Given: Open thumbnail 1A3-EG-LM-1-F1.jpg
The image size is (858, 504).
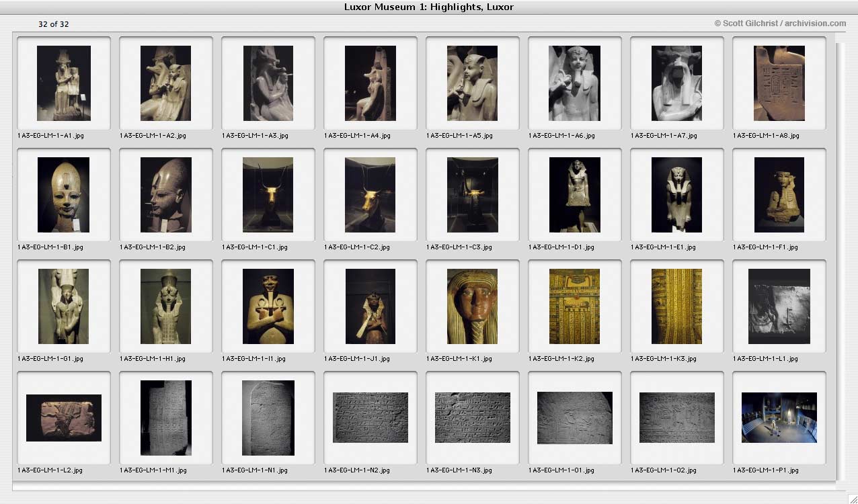Looking at the screenshot, I should 779,195.
